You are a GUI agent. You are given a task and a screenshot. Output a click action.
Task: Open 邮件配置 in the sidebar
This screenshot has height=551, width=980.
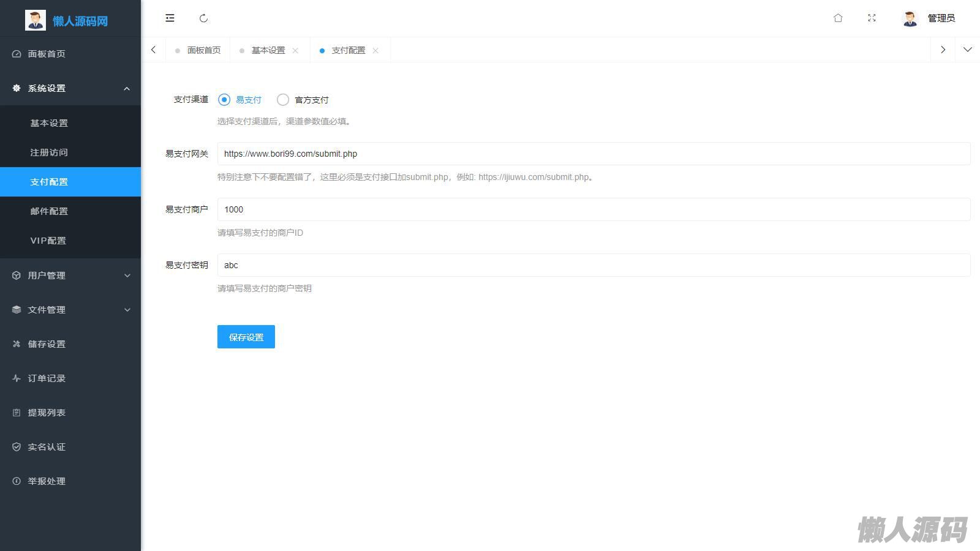click(49, 211)
